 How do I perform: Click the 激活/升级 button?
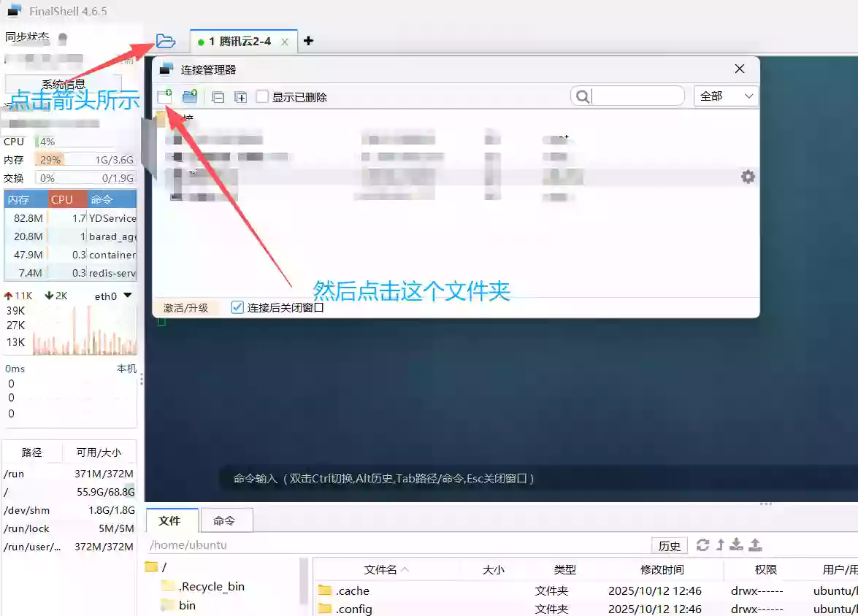point(184,307)
